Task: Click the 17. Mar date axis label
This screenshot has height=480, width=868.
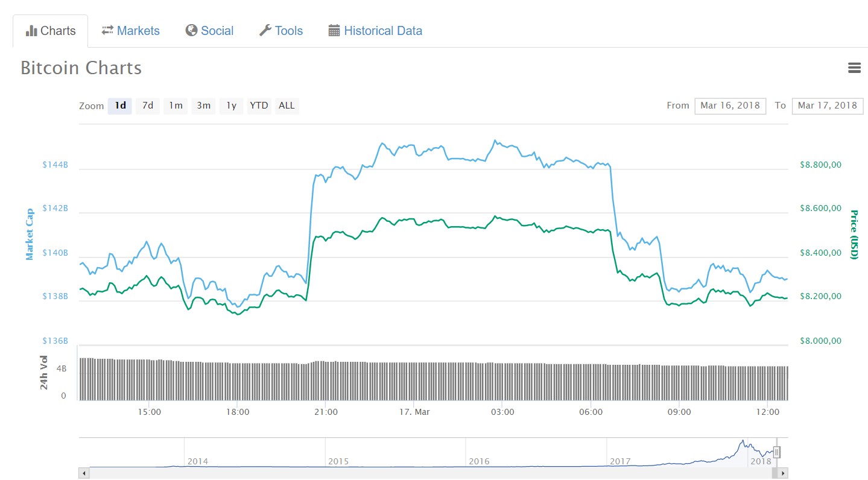Action: [x=414, y=412]
